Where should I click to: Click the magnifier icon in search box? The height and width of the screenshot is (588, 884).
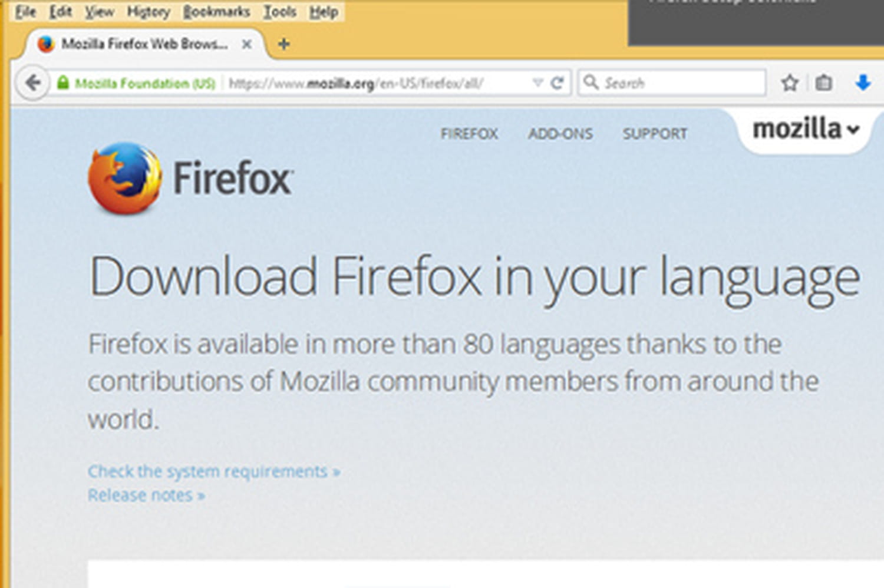591,82
